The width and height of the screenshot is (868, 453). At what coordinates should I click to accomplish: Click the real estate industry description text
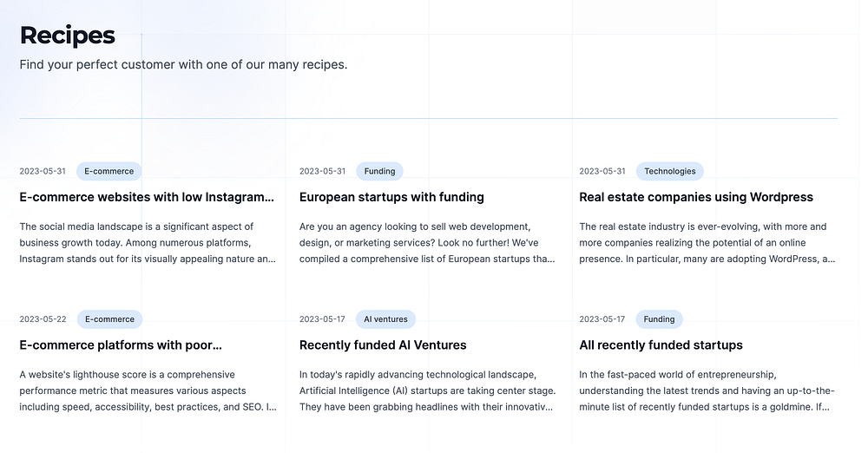tap(706, 242)
